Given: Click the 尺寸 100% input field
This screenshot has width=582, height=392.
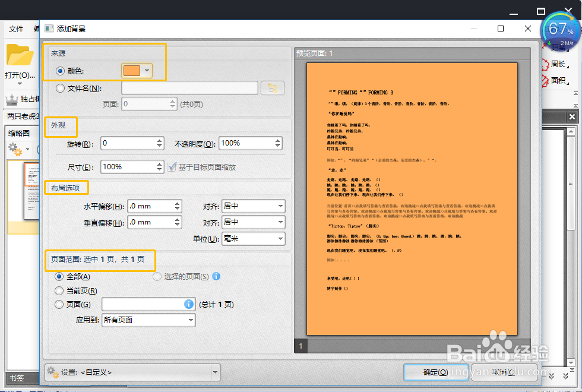Looking at the screenshot, I should point(128,167).
